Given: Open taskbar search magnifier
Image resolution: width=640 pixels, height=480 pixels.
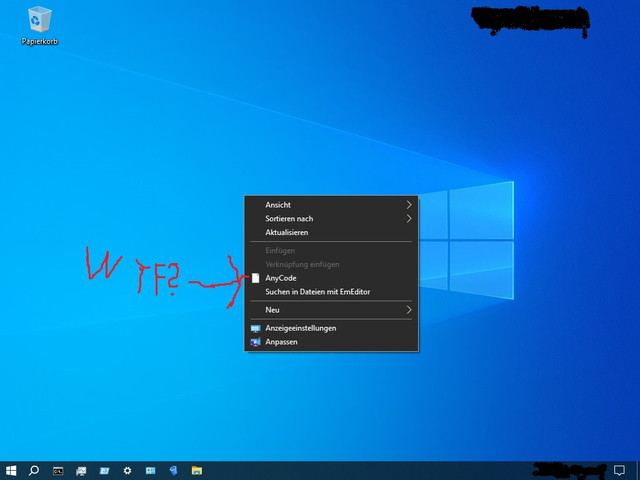Looking at the screenshot, I should tap(34, 471).
